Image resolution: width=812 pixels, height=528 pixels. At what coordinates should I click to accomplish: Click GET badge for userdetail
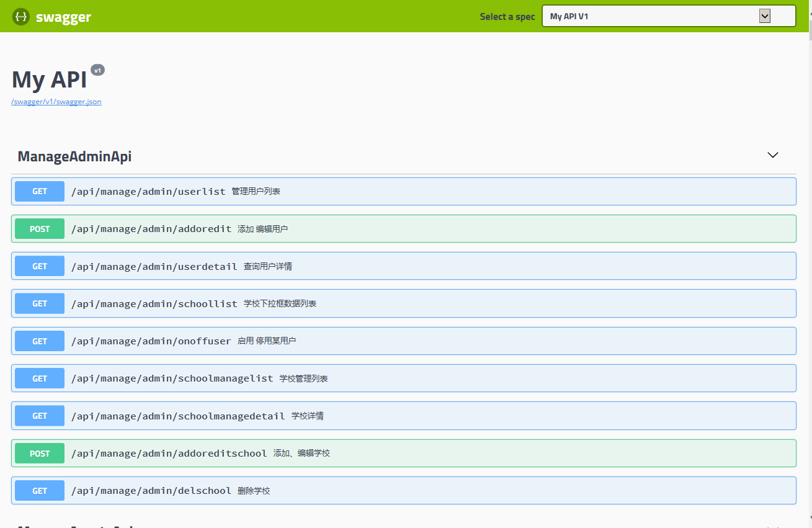coord(40,266)
